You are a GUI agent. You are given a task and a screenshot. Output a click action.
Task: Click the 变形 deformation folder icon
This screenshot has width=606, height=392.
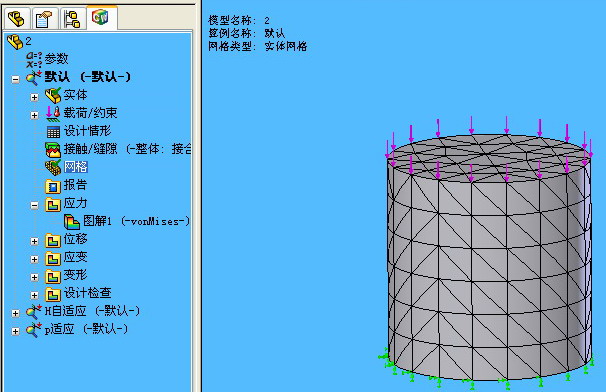(x=53, y=276)
